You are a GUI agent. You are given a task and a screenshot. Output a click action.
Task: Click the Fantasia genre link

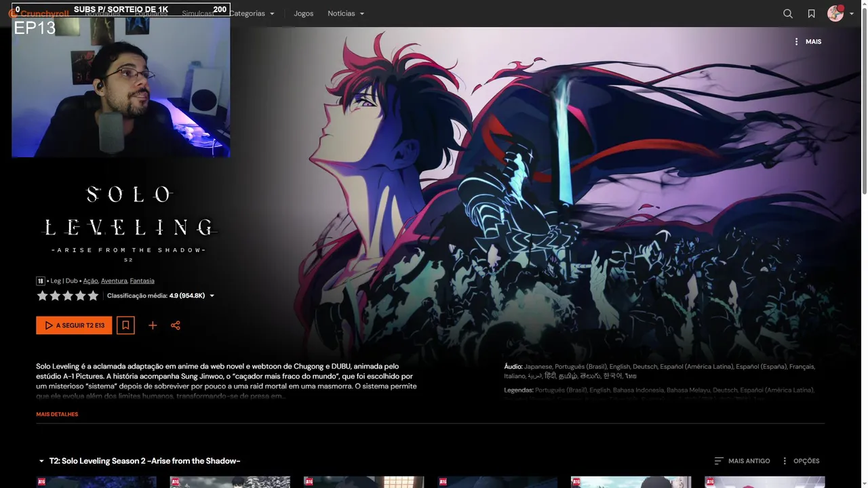click(142, 281)
